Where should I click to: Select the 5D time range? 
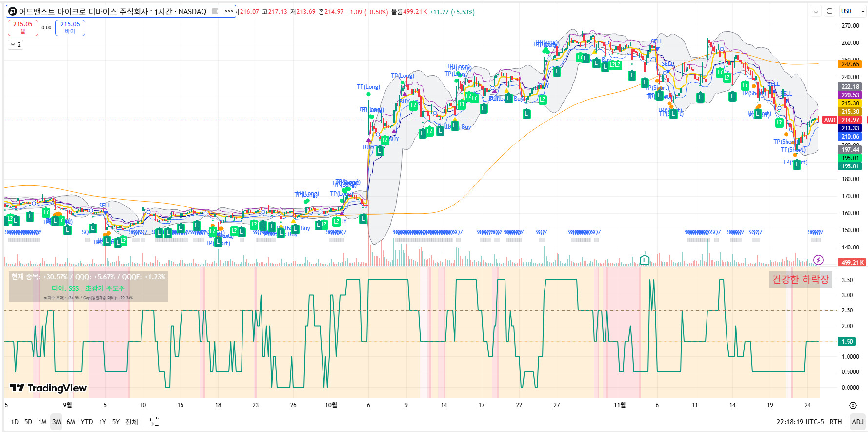(28, 422)
